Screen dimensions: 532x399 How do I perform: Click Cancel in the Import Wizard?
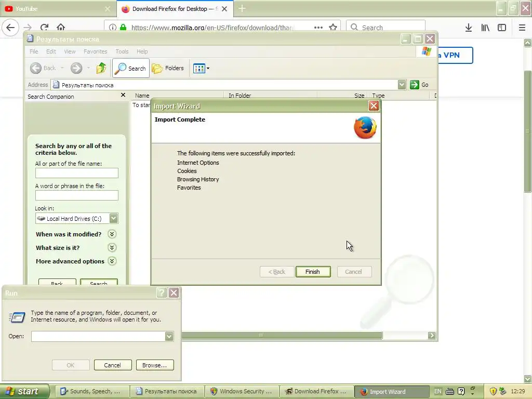354,272
